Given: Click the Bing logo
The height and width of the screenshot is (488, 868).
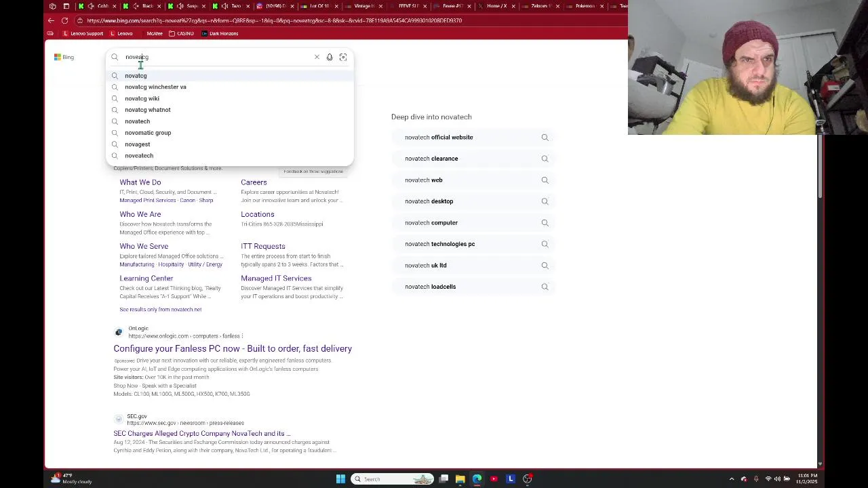Looking at the screenshot, I should point(64,57).
